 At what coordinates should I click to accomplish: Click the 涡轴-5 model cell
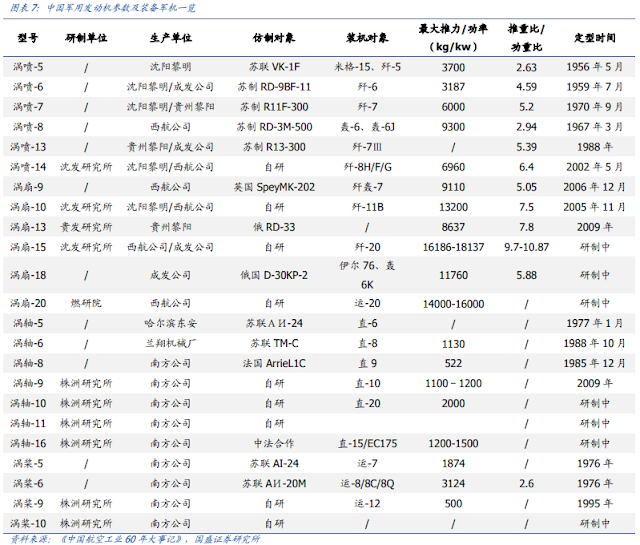tap(28, 323)
